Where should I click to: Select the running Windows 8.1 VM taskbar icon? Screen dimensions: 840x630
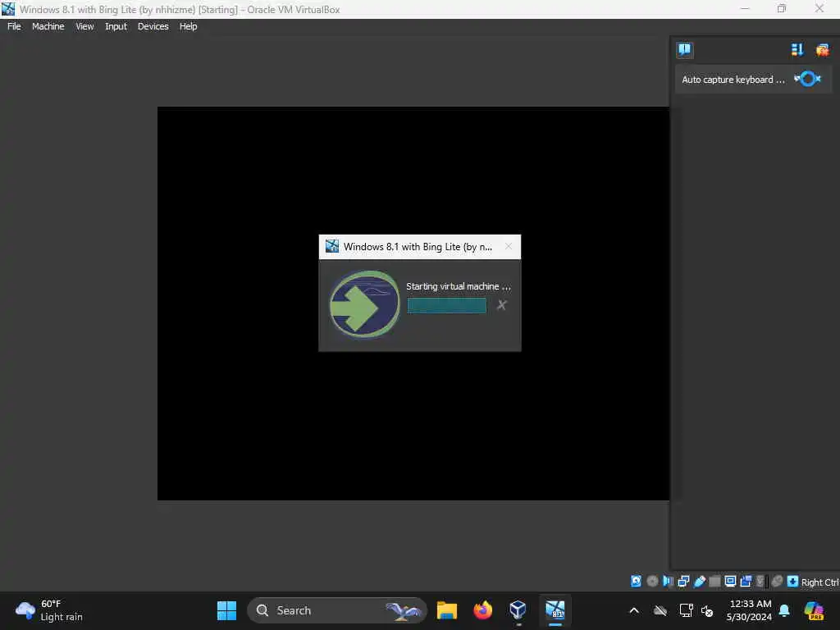click(555, 610)
